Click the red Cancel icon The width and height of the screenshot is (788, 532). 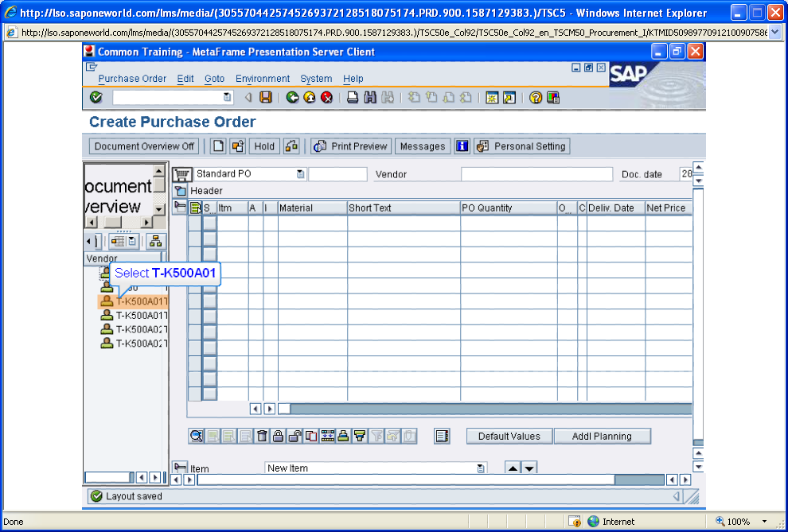coord(326,97)
